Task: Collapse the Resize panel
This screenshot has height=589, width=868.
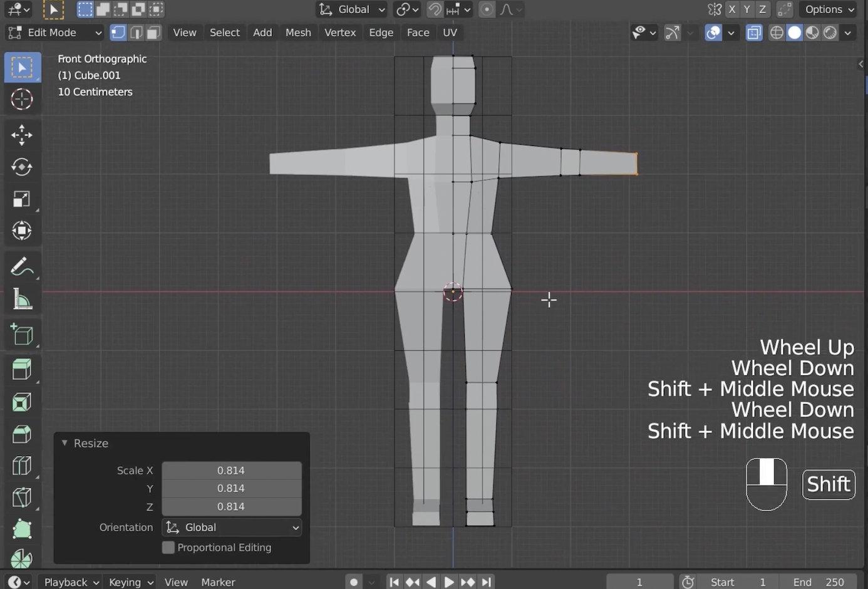Action: (x=65, y=443)
